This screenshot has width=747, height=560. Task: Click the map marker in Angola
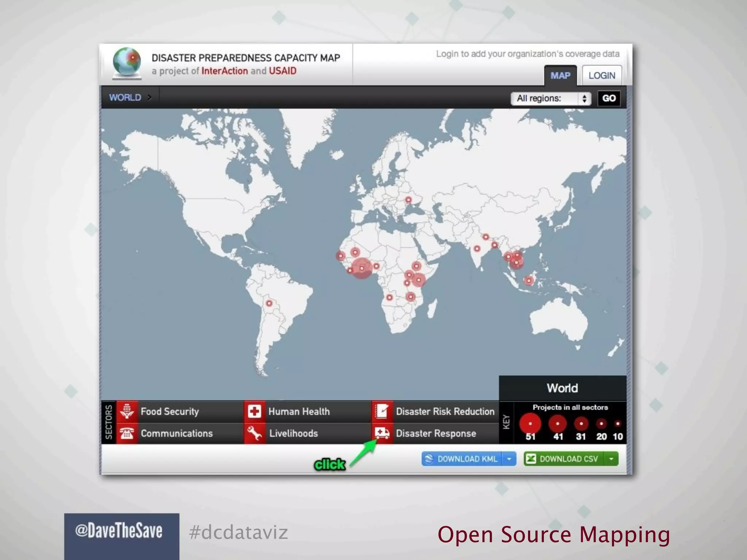point(389,297)
